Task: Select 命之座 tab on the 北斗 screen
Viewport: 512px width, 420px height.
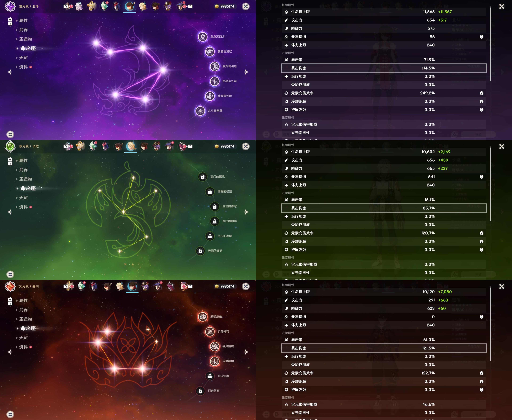Action: point(28,48)
